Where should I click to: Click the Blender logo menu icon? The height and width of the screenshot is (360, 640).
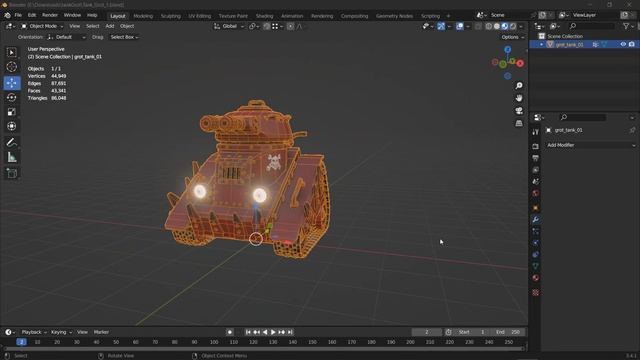click(x=7, y=15)
